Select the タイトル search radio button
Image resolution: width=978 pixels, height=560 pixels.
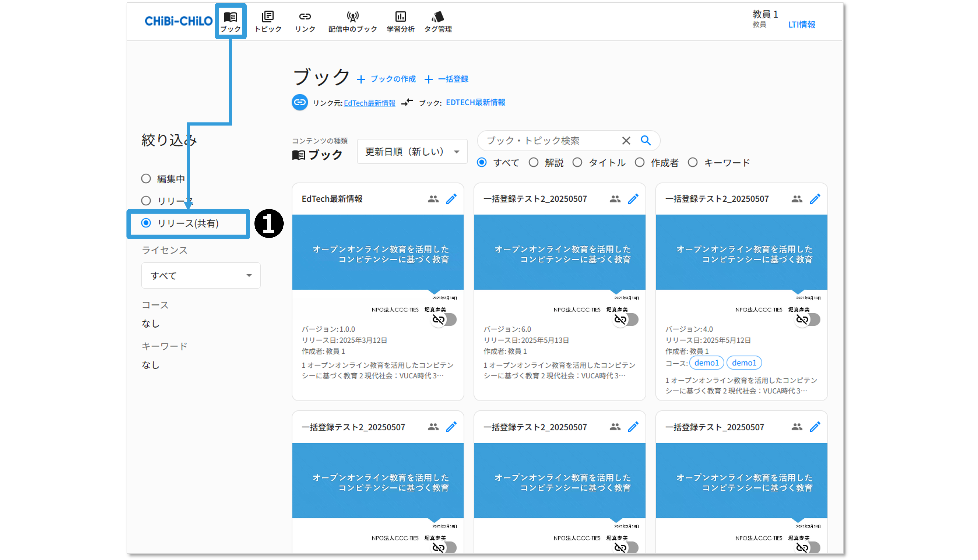point(577,163)
